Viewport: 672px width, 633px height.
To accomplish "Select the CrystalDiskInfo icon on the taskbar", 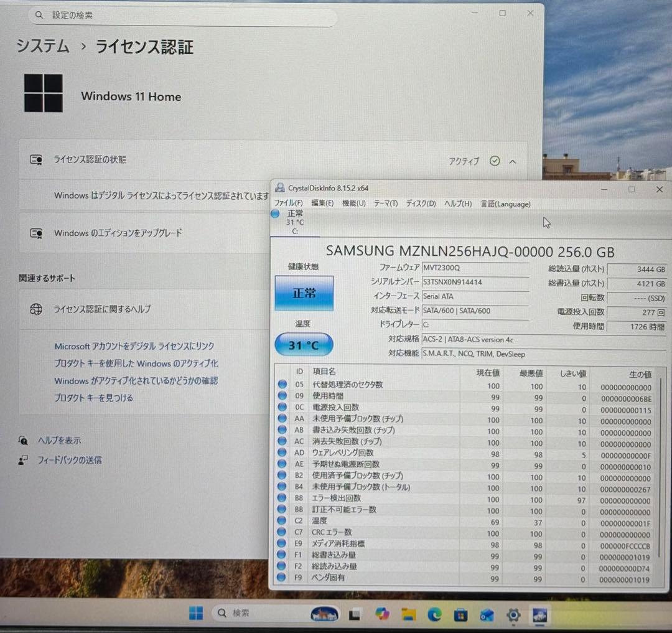I will (539, 614).
